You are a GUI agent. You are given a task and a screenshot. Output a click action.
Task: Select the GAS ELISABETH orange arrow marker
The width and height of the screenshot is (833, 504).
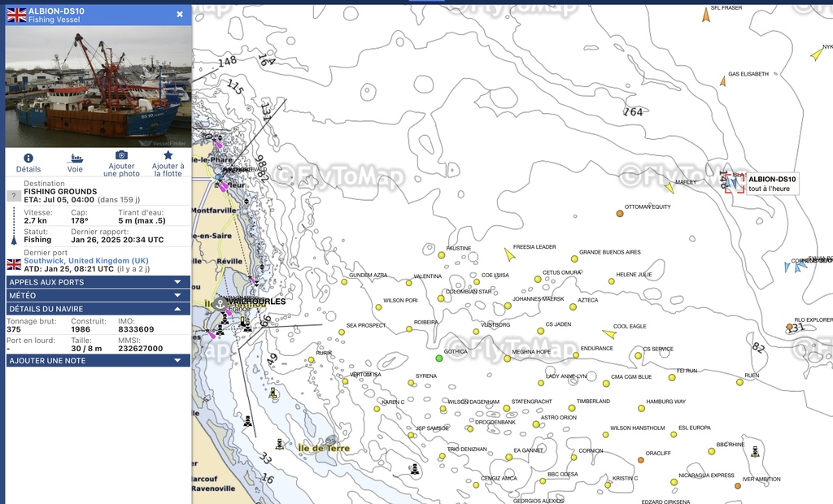click(x=723, y=81)
